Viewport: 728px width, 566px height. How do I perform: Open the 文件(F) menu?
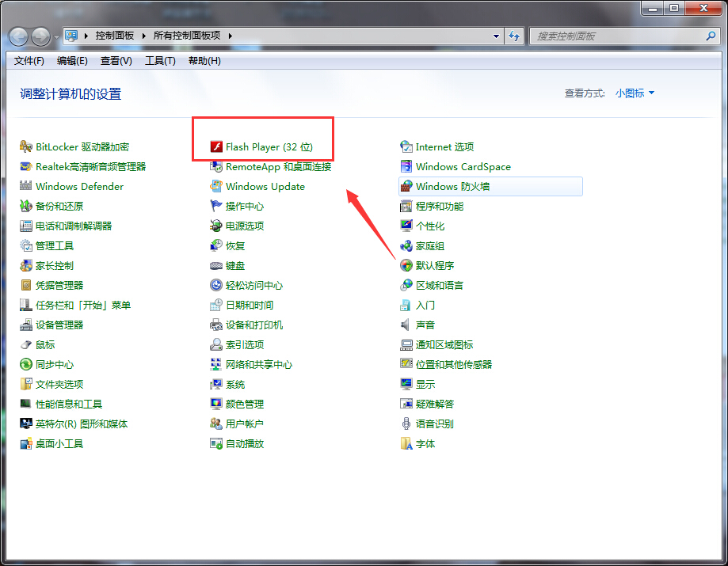coord(29,61)
